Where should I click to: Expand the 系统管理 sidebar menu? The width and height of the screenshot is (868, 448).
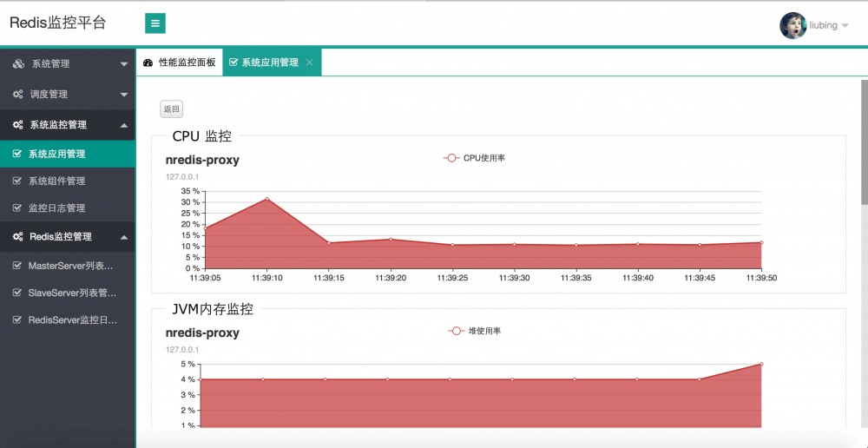click(68, 63)
